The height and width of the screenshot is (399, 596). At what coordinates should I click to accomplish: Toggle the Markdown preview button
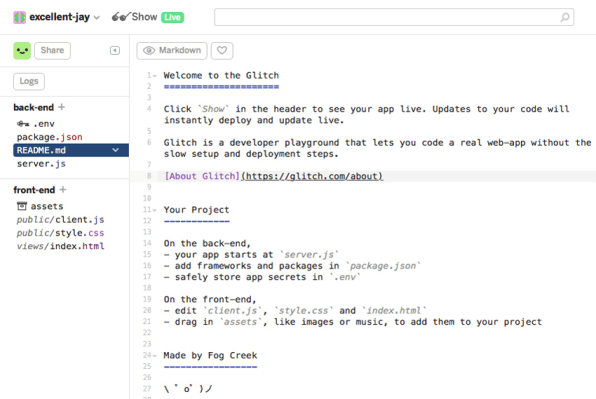pos(172,51)
